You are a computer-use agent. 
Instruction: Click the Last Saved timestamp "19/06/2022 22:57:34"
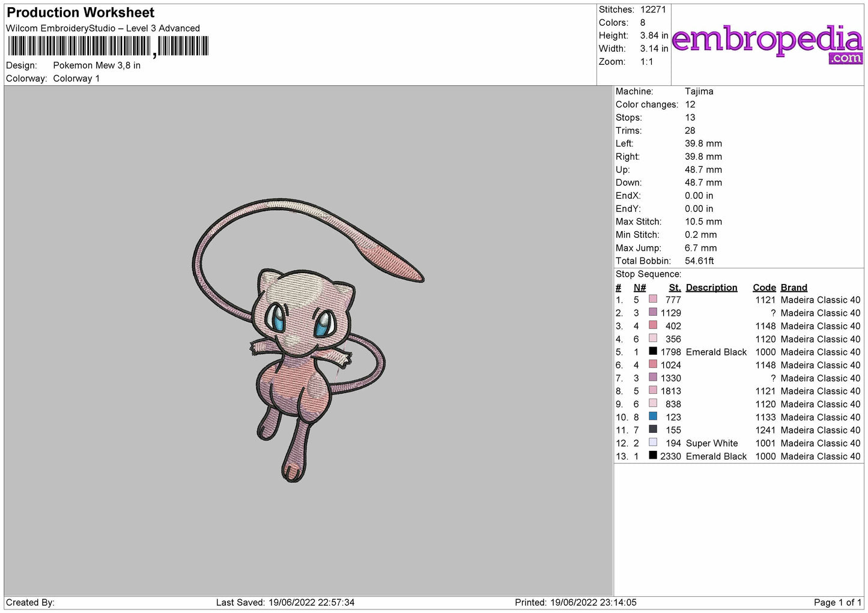(x=312, y=603)
